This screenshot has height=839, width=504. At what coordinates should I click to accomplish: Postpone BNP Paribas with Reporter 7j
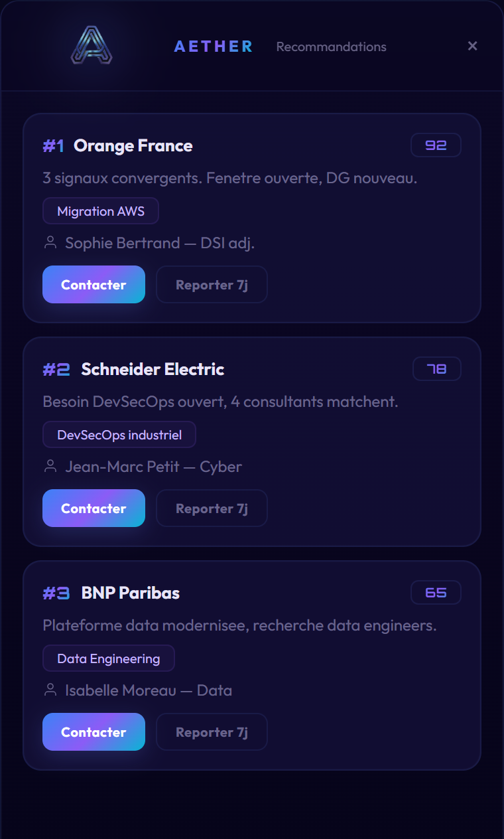point(212,732)
